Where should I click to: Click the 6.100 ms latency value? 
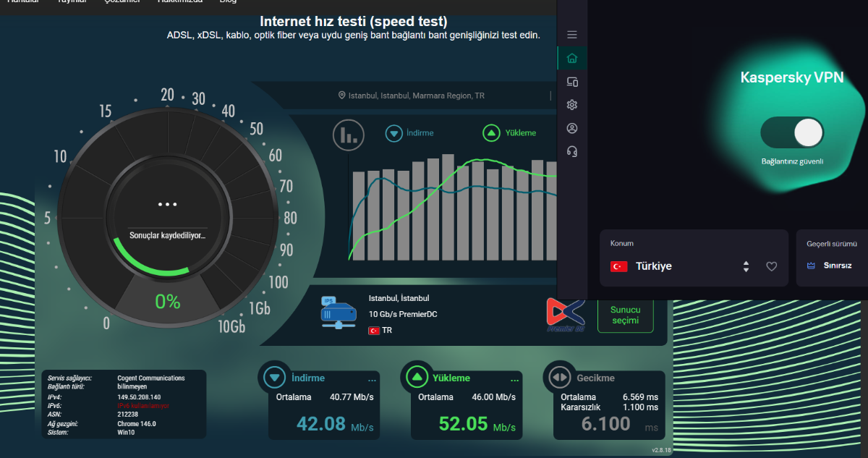pyautogui.click(x=605, y=424)
